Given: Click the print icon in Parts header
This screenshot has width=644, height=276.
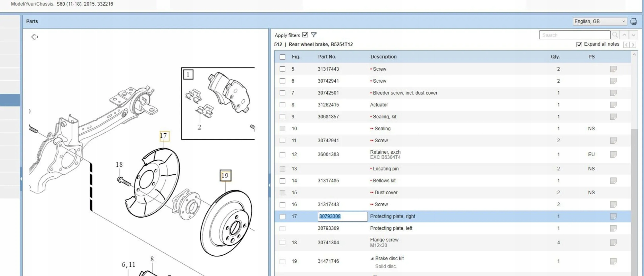Looking at the screenshot, I should point(633,21).
